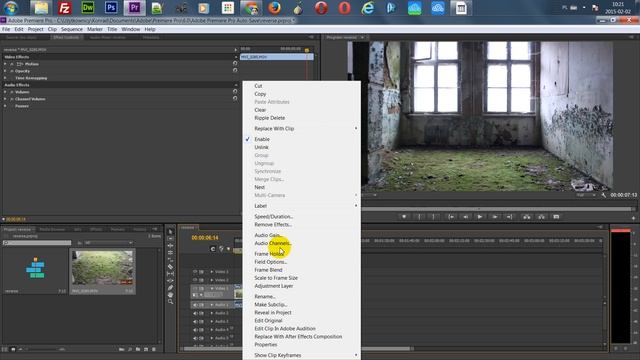Toggle Opacity effect fx on/off
Image resolution: width=640 pixels, height=360 pixels.
coord(12,71)
